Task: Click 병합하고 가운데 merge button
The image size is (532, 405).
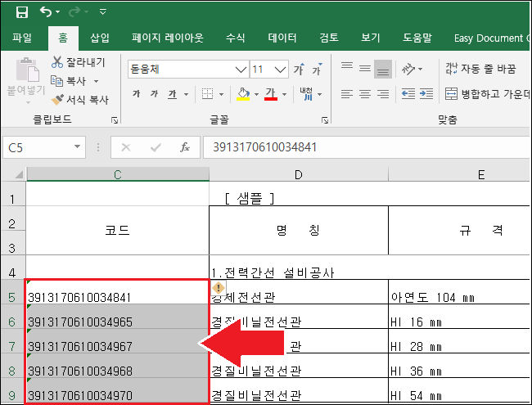Action: click(488, 93)
